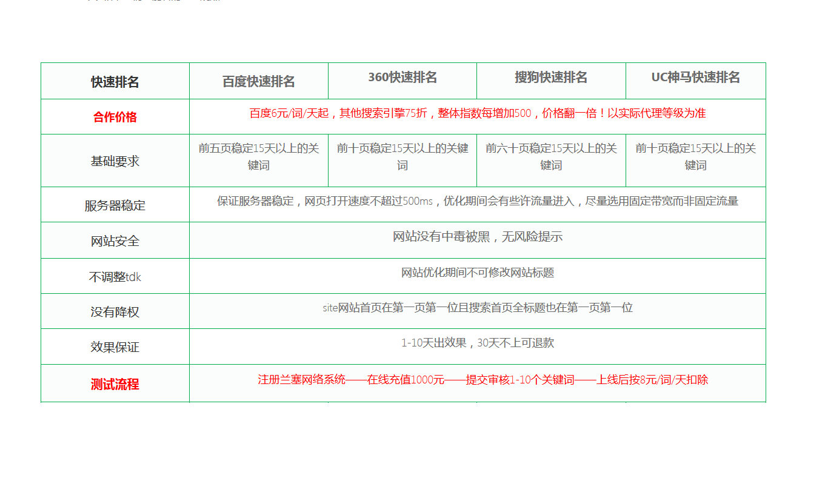Click the 快速排名 header cell
The height and width of the screenshot is (504, 825).
pyautogui.click(x=115, y=82)
